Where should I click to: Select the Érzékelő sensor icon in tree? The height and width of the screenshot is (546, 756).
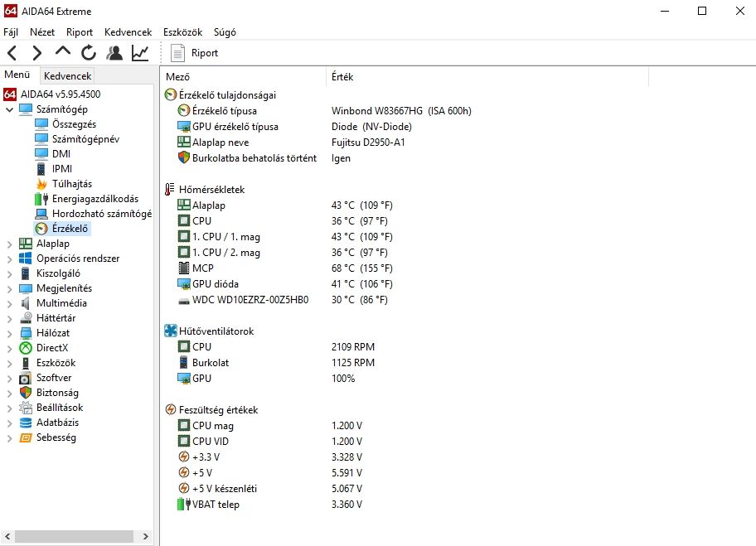[x=41, y=229]
